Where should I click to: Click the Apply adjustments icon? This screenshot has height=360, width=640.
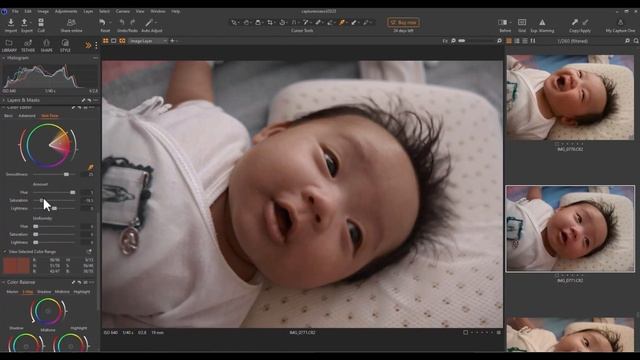585,22
